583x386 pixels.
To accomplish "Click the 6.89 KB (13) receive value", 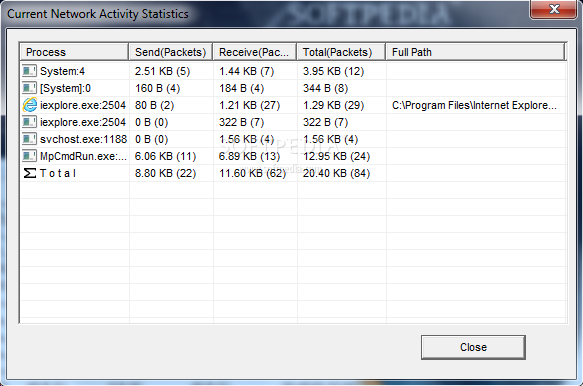I will [x=249, y=156].
